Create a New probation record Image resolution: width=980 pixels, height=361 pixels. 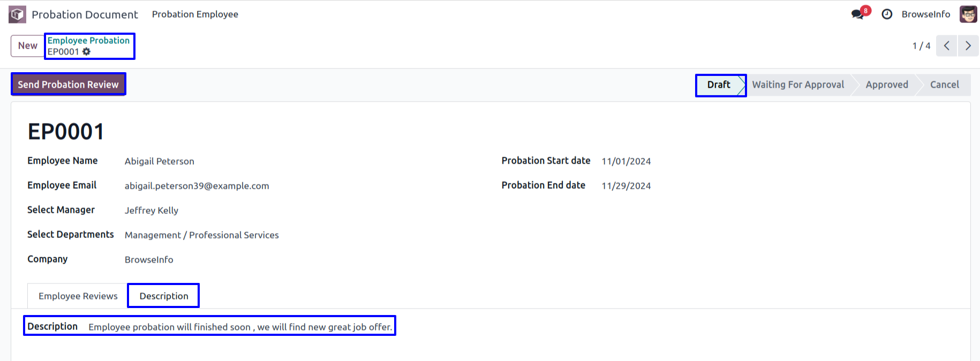click(x=27, y=46)
